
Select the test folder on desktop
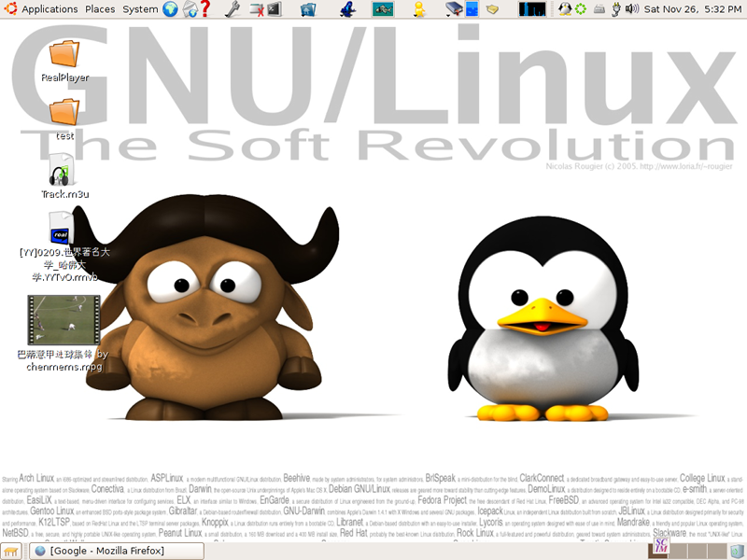(64, 119)
